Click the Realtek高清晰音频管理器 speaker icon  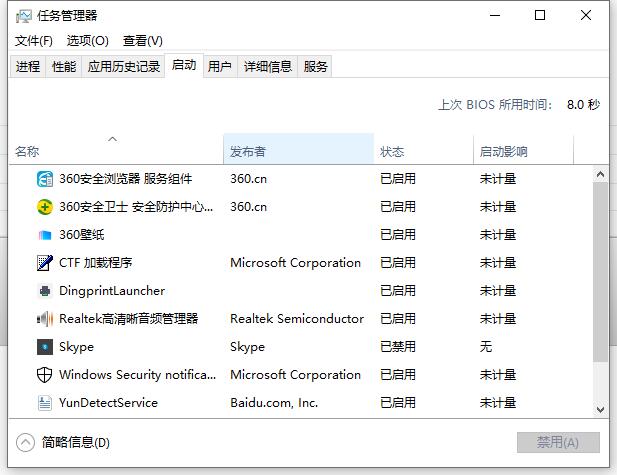45,319
